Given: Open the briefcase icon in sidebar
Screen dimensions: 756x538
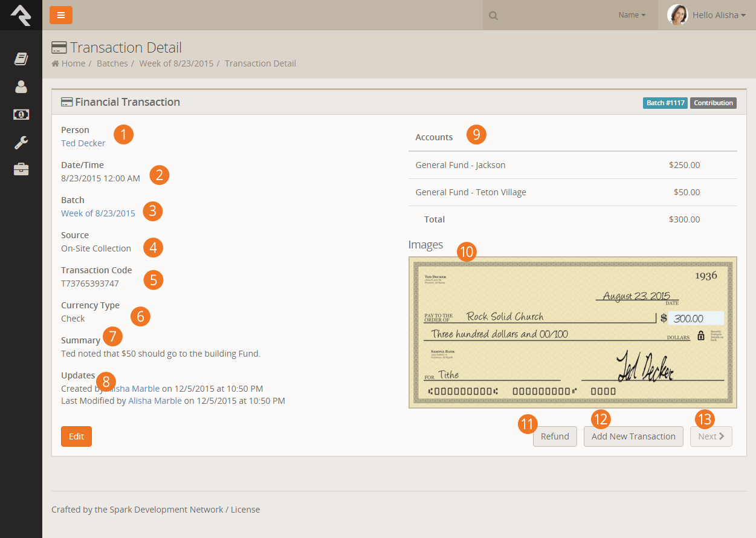Looking at the screenshot, I should point(21,169).
